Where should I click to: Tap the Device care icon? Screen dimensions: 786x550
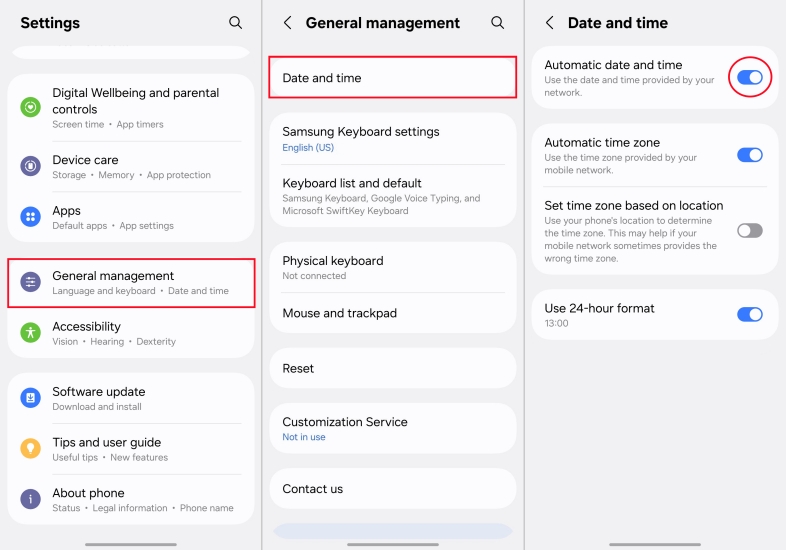[x=31, y=166]
